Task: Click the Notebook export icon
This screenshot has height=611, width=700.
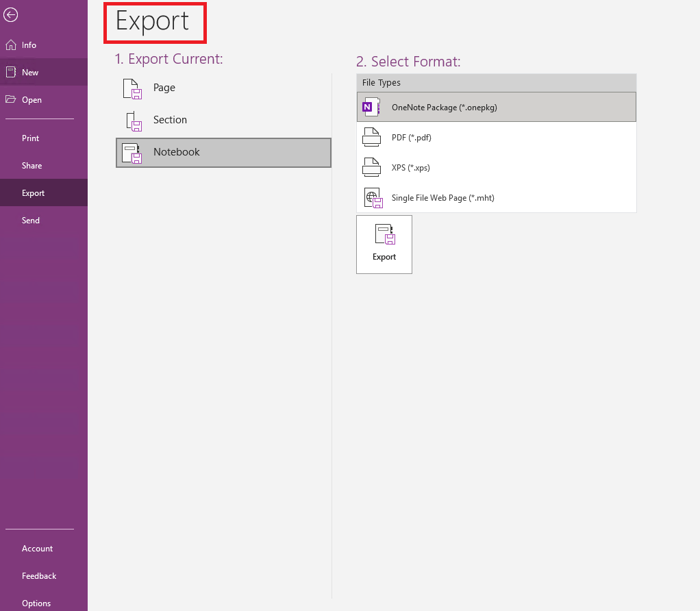Action: pyautogui.click(x=132, y=153)
